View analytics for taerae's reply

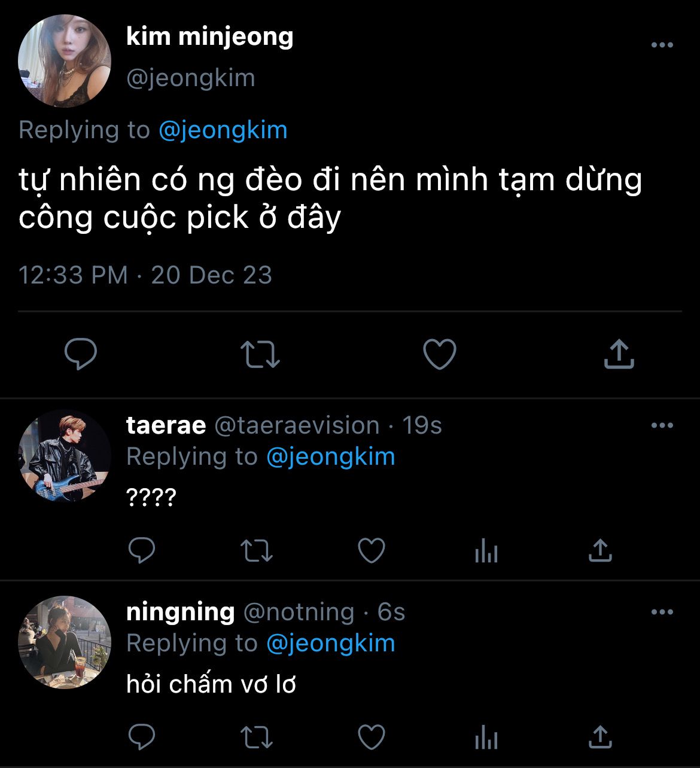(486, 550)
